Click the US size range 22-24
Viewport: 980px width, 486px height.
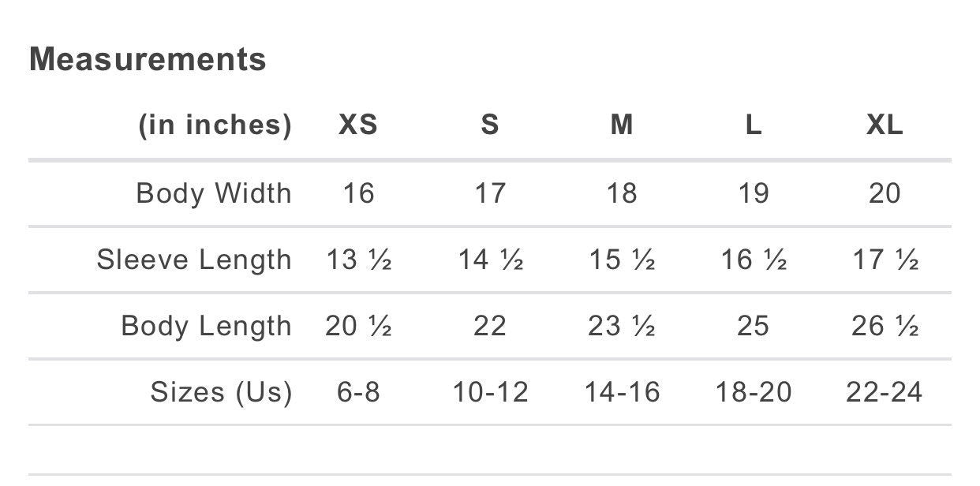coord(884,392)
